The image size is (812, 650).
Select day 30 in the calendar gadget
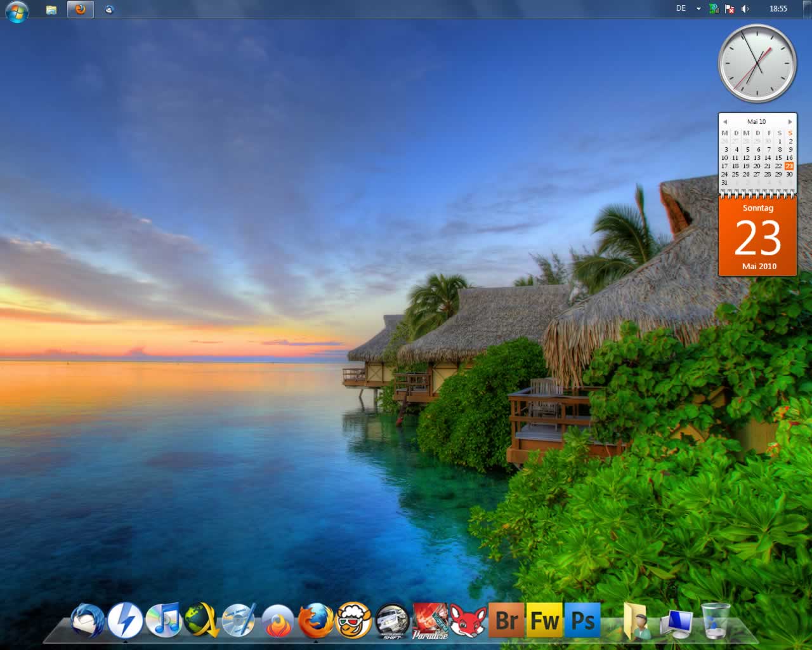[789, 175]
